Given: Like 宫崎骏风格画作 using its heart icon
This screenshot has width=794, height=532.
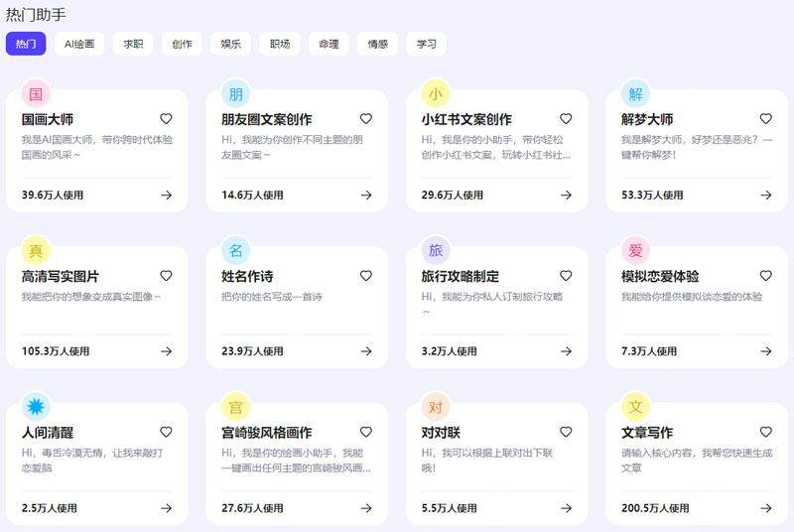Looking at the screenshot, I should point(366,433).
